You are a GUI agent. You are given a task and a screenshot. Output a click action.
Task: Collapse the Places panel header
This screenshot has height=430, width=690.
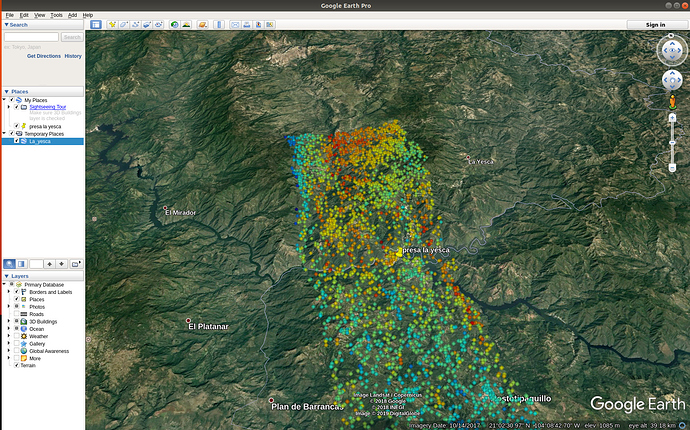[x=43, y=92]
